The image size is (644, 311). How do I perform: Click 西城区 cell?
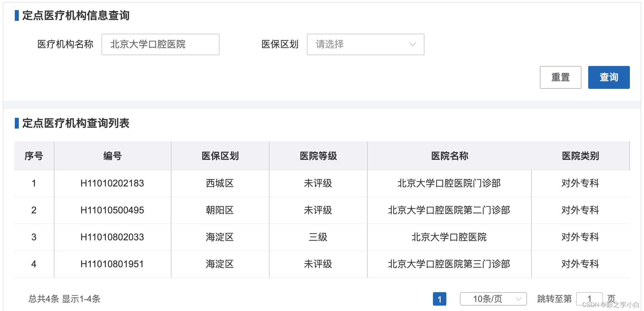point(220,183)
